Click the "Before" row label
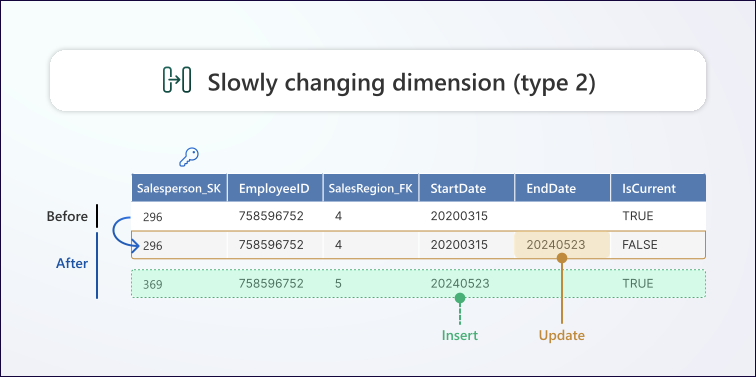Image resolution: width=756 pixels, height=377 pixels. (x=67, y=216)
